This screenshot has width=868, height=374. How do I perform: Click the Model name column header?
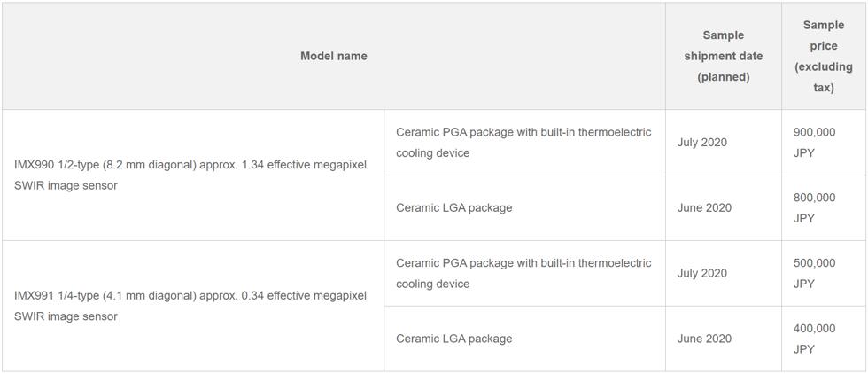(334, 56)
